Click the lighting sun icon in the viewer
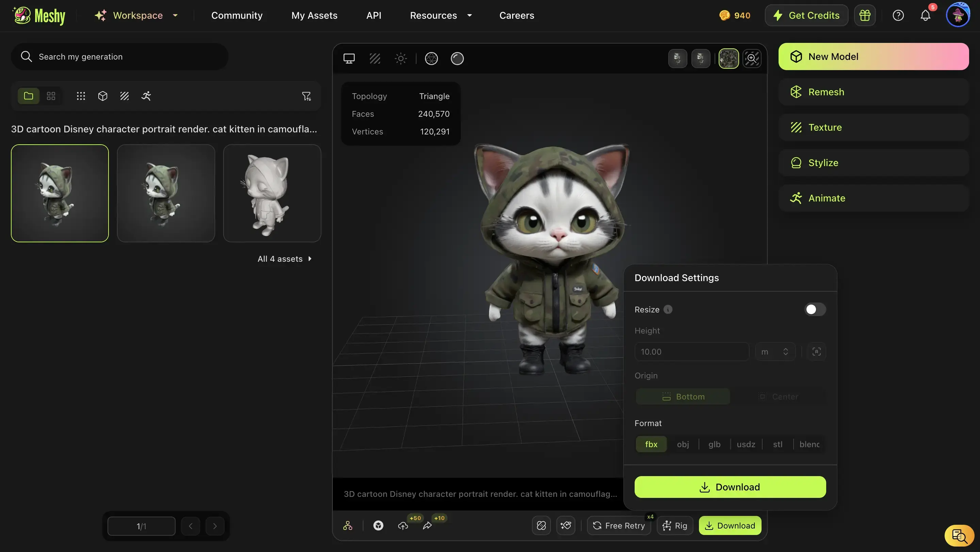 [401, 59]
